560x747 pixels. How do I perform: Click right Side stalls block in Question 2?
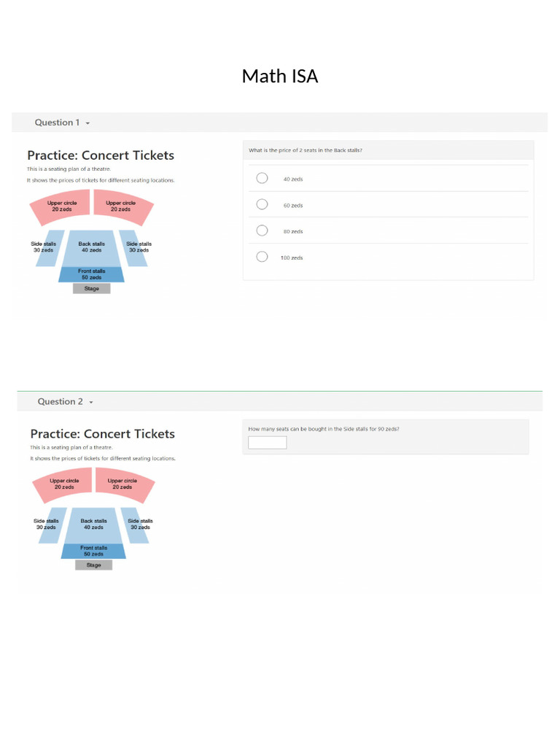click(139, 525)
